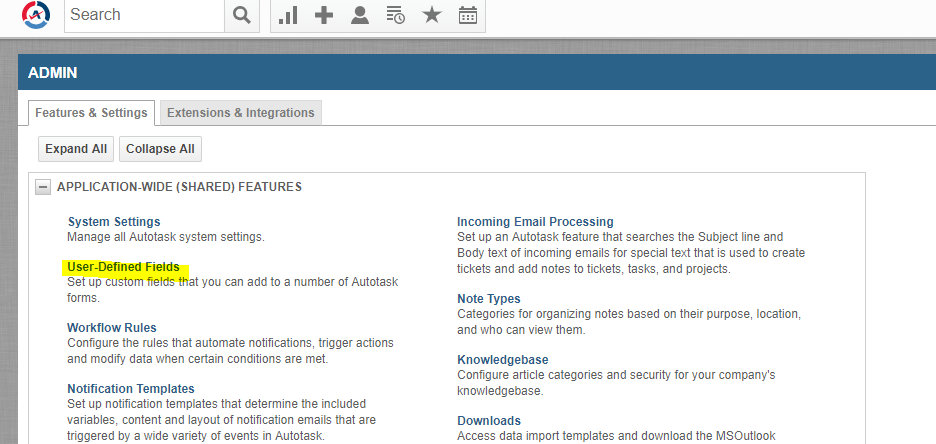
Task: Open the calendar icon
Action: pos(468,15)
